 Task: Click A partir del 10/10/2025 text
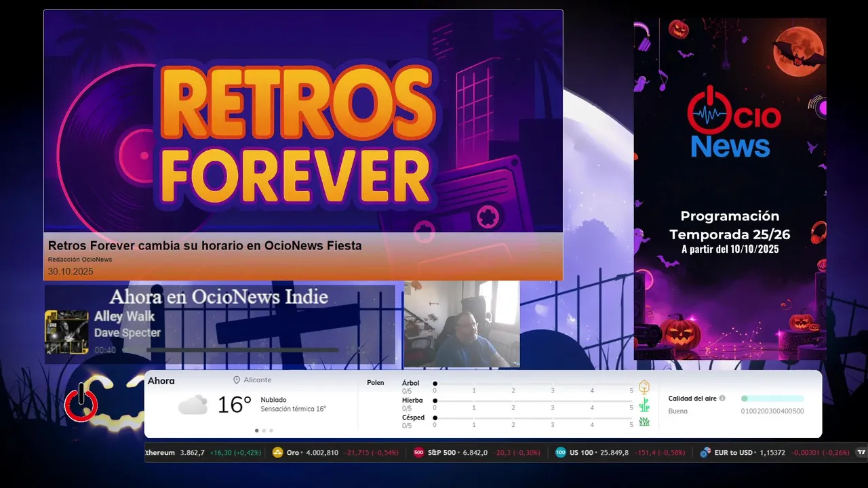tap(730, 249)
